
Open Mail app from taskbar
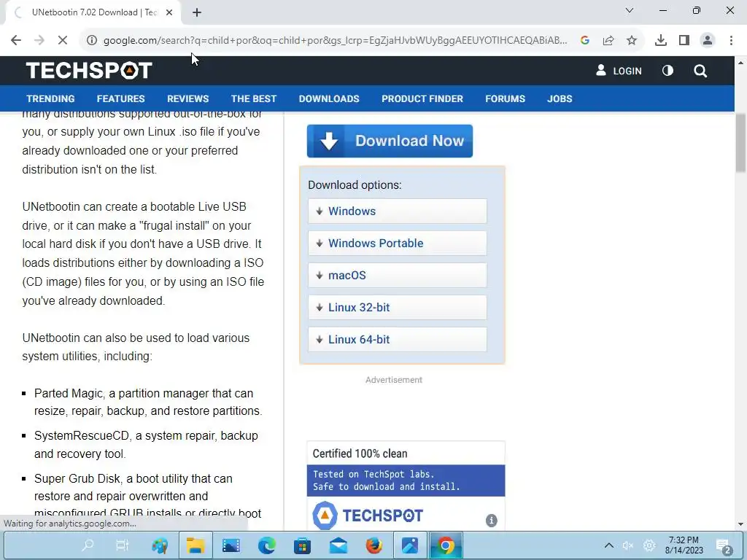tap(338, 545)
